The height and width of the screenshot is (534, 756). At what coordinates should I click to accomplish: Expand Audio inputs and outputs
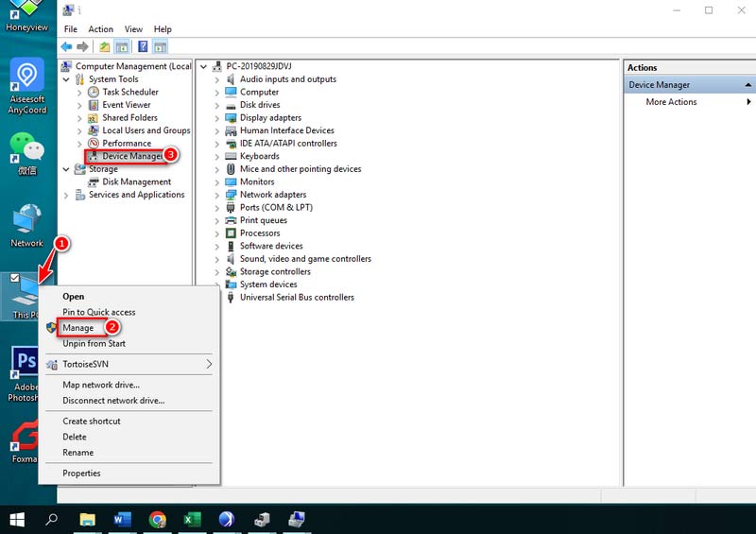[217, 79]
